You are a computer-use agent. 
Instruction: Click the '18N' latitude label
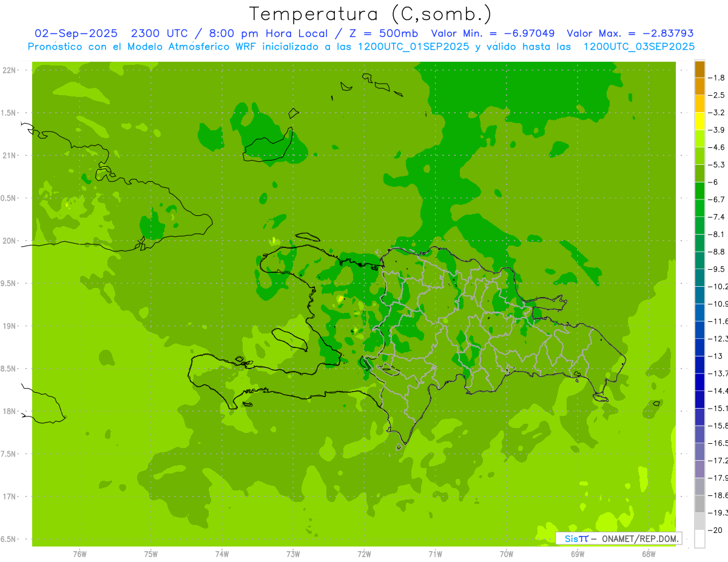point(9,412)
